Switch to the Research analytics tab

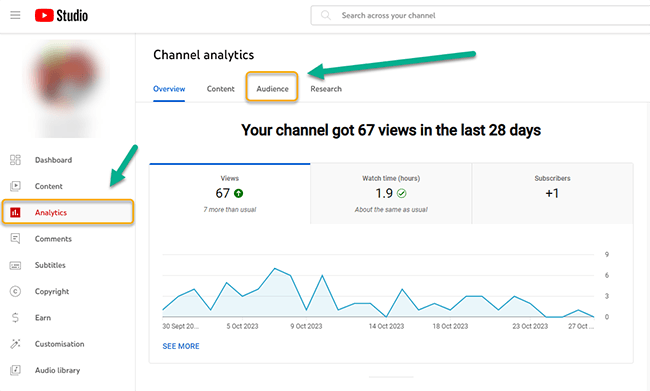click(x=326, y=89)
